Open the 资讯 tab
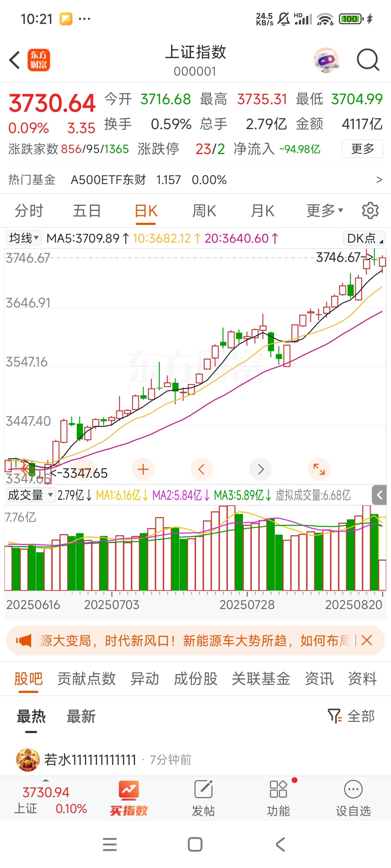391x868 pixels. click(319, 679)
